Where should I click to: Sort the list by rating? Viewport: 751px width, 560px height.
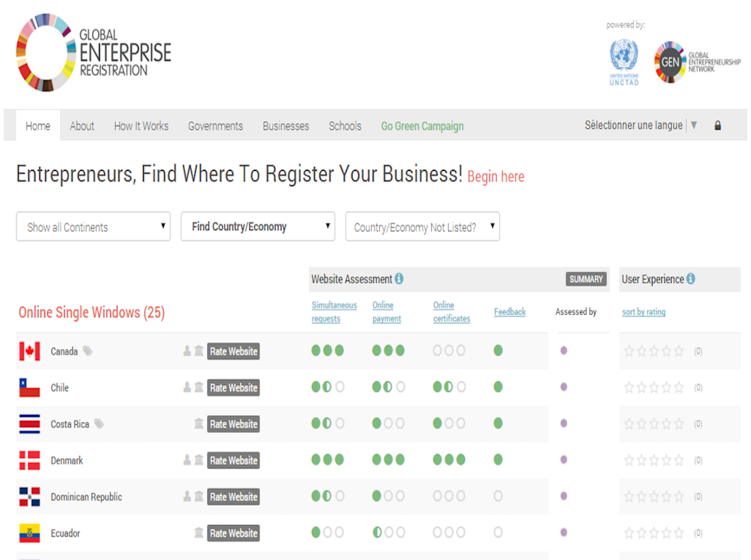click(x=643, y=312)
